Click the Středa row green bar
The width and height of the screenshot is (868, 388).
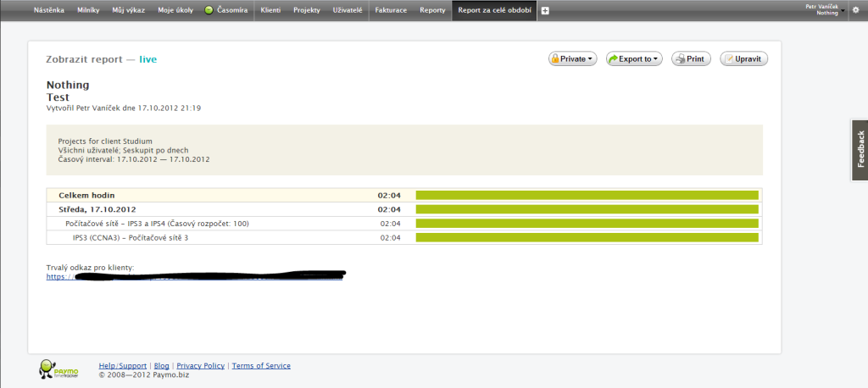coord(587,209)
